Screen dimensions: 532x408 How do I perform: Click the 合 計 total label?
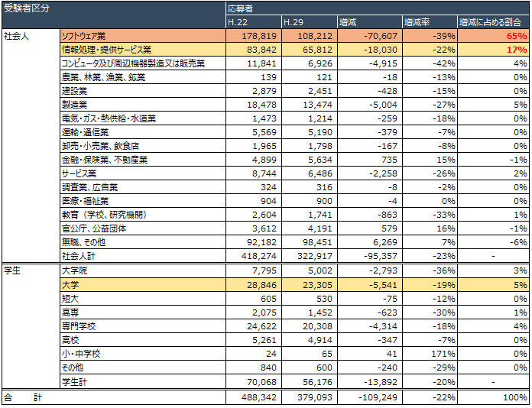click(x=23, y=397)
